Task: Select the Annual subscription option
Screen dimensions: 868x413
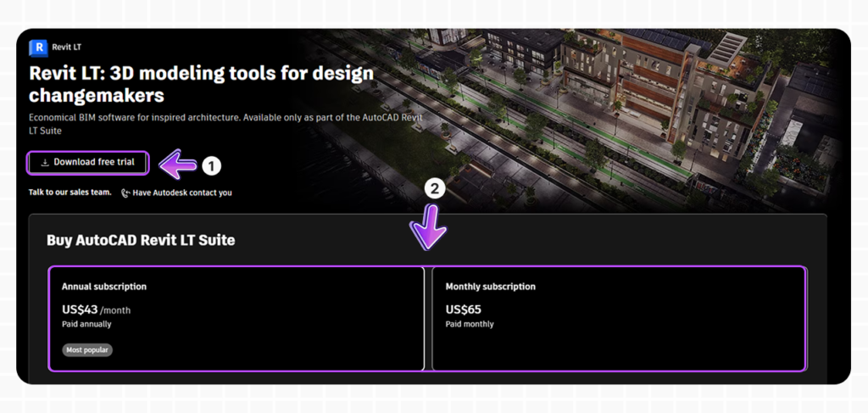Action: pos(236,318)
